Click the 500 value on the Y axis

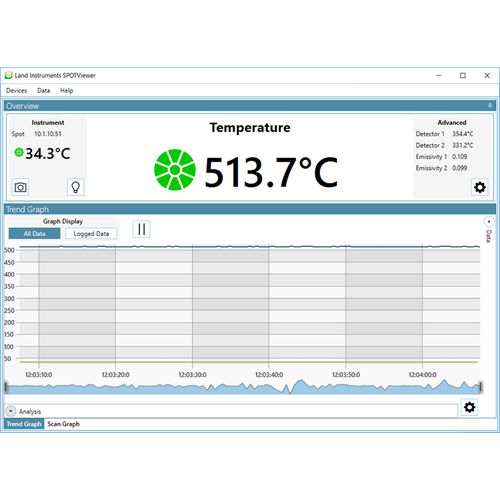click(x=9, y=250)
